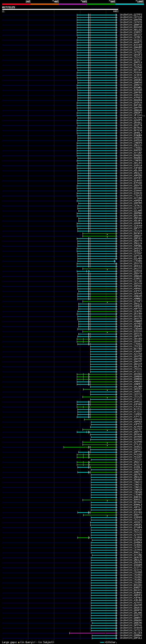Click the purple ~60% identity legend segment
The image size is (146, 644).
tap(73, 4)
